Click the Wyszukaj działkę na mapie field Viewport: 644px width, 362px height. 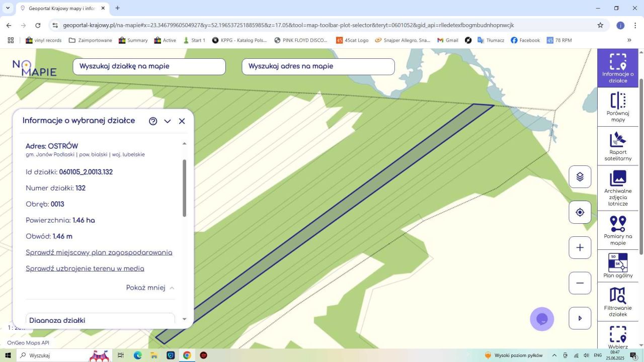149,67
